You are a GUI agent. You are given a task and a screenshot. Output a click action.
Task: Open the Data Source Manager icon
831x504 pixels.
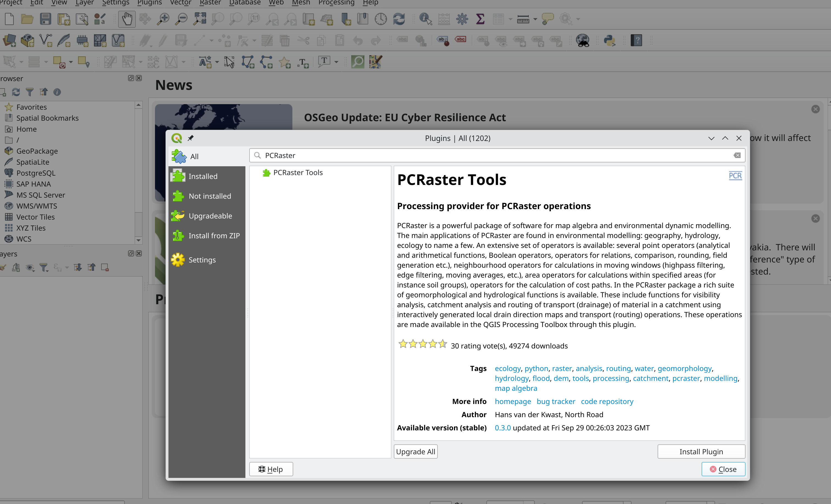tap(9, 40)
